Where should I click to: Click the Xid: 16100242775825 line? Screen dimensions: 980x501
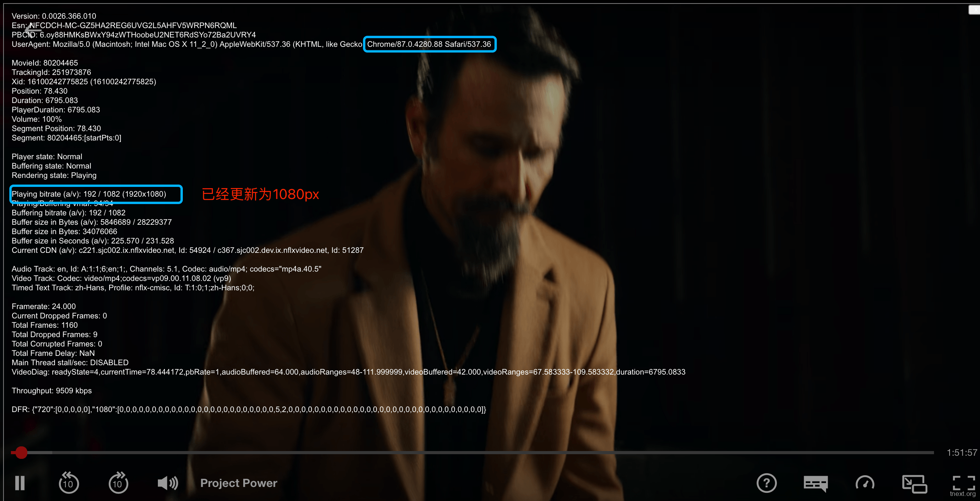tap(84, 82)
